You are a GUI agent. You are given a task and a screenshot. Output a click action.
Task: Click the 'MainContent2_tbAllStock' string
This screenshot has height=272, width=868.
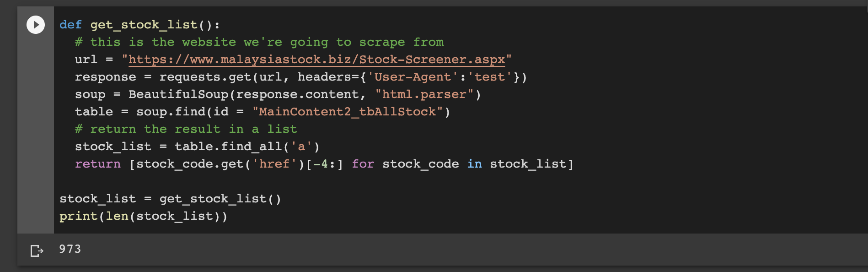tap(348, 112)
